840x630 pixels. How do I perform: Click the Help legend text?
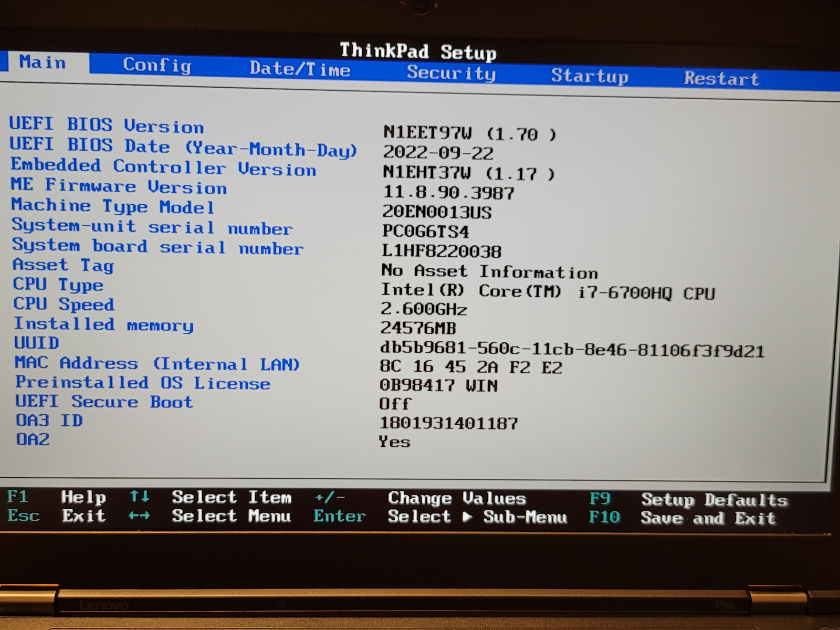(83, 497)
